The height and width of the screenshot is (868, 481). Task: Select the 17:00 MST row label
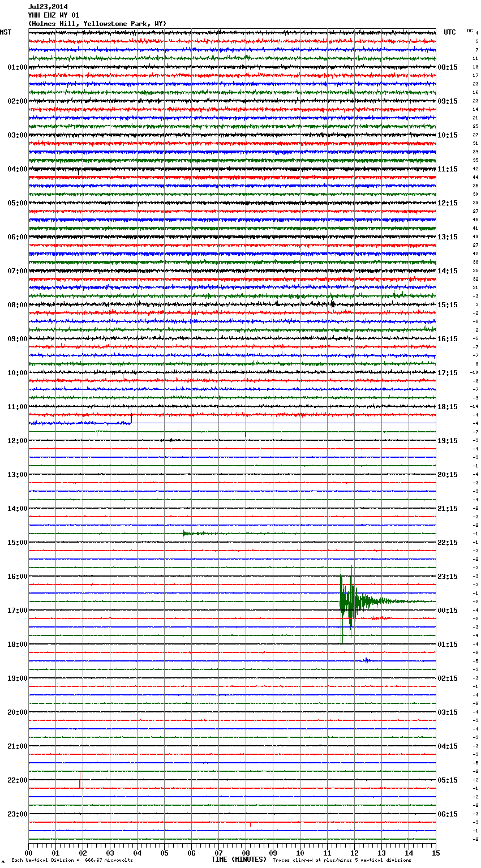tap(17, 611)
